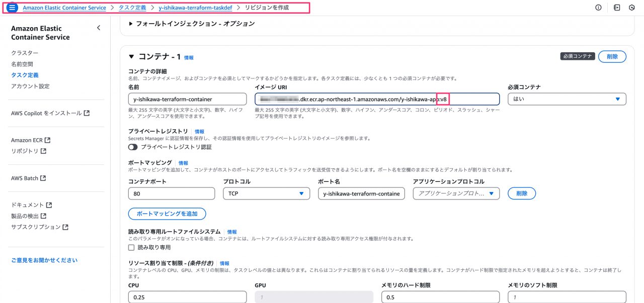Click the メモリのハード制限 field showing 0.5
644x303 pixels.
pos(440,297)
